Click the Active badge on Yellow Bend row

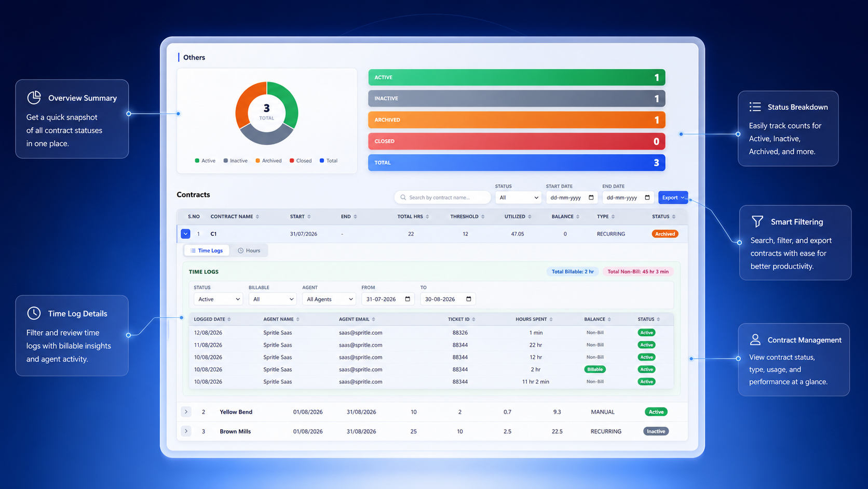pyautogui.click(x=656, y=412)
